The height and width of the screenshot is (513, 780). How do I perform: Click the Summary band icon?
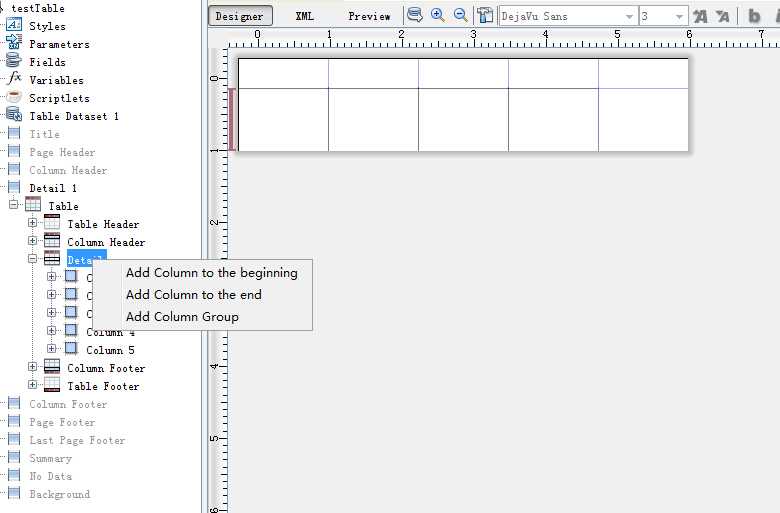(x=14, y=457)
